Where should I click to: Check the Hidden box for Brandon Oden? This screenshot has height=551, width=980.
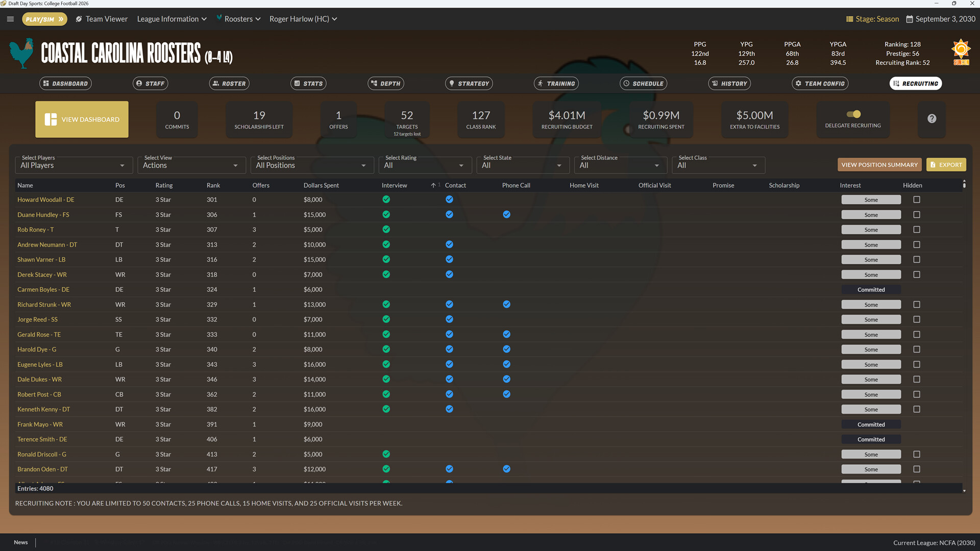click(x=917, y=469)
